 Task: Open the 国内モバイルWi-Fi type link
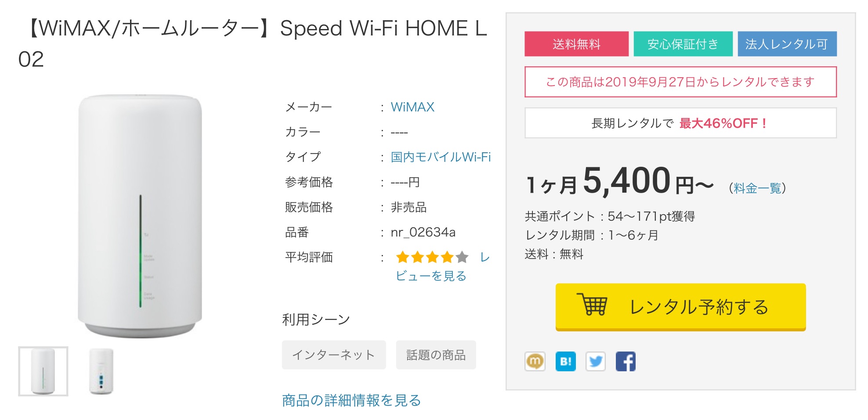pos(441,157)
